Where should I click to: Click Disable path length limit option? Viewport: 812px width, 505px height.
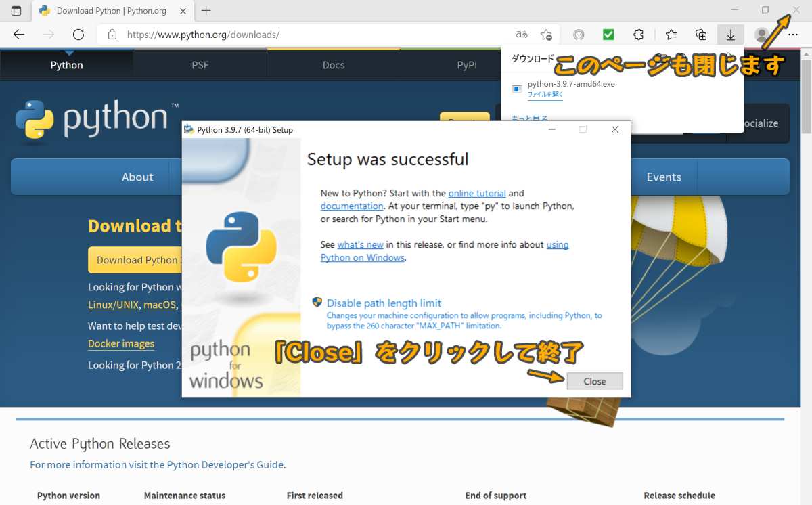383,303
